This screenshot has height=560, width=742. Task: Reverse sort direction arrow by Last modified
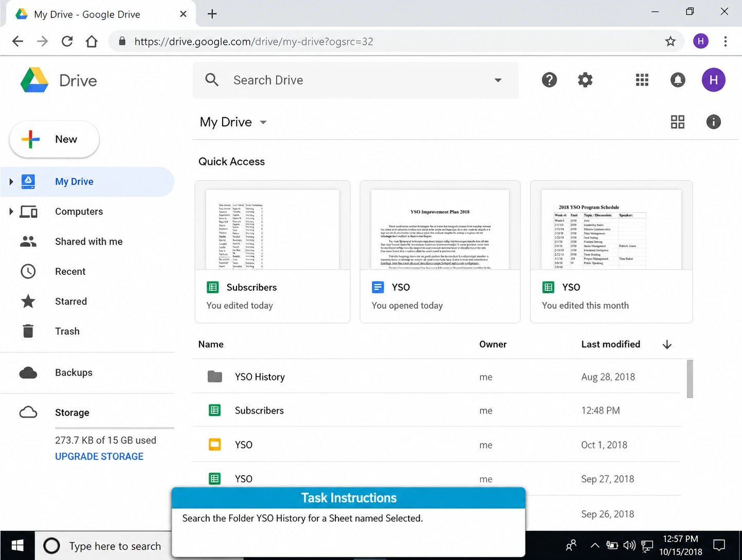click(x=667, y=344)
